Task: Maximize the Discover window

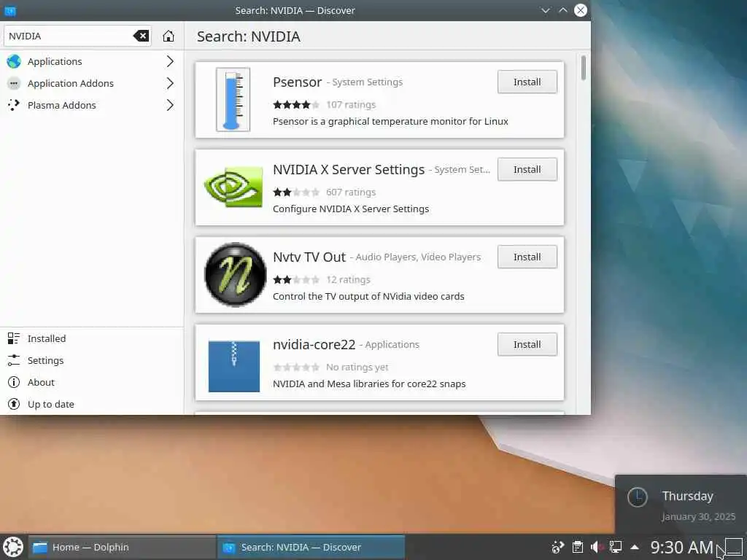Action: tap(563, 10)
